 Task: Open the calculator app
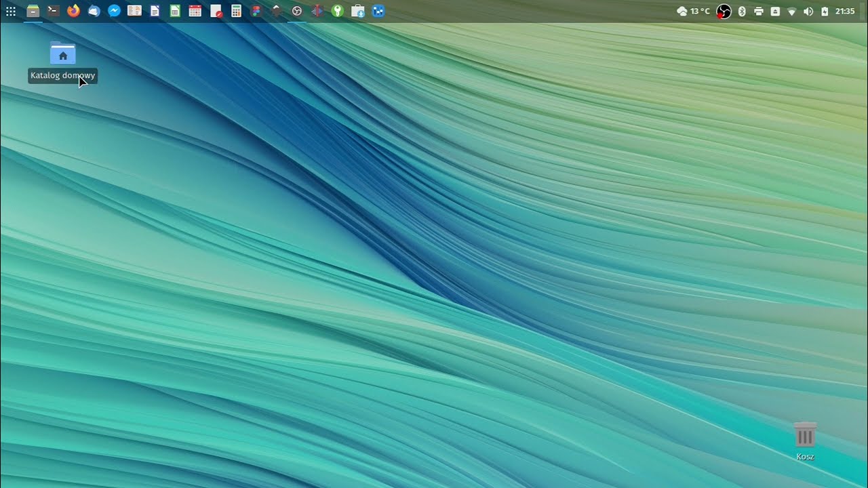pyautogui.click(x=236, y=11)
